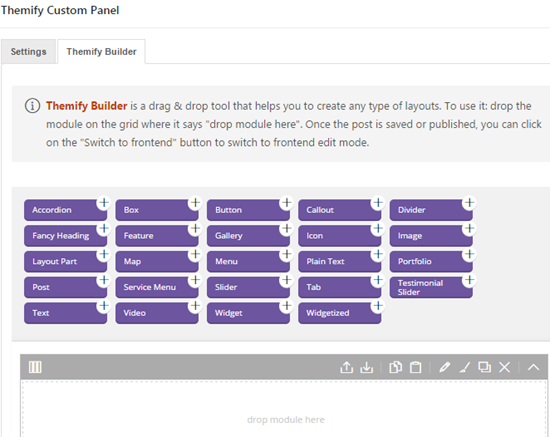Select the Service Menu module button
Viewport: 550px width, 437px height.
click(x=157, y=287)
